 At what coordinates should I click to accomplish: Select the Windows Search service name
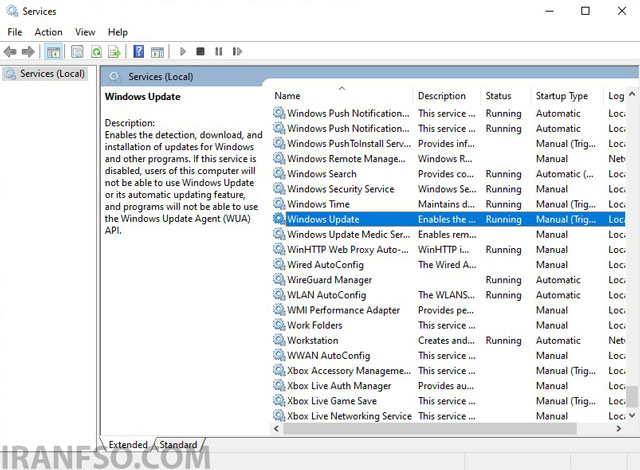pyautogui.click(x=322, y=174)
